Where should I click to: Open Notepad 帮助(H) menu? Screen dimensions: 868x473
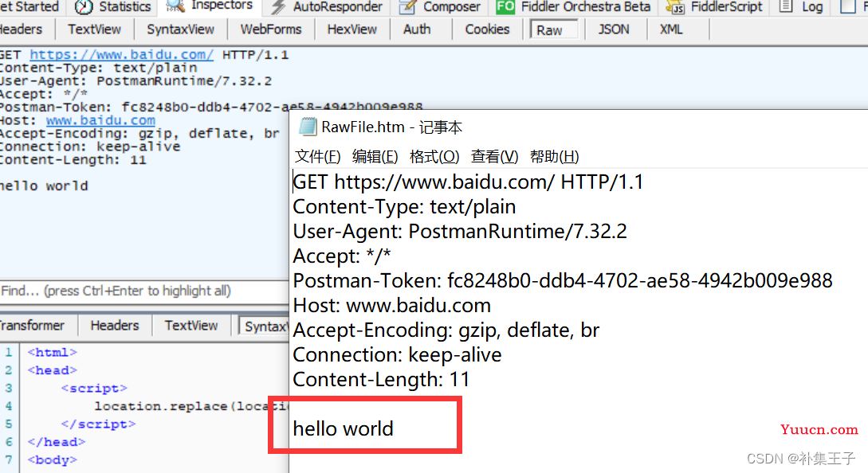554,157
